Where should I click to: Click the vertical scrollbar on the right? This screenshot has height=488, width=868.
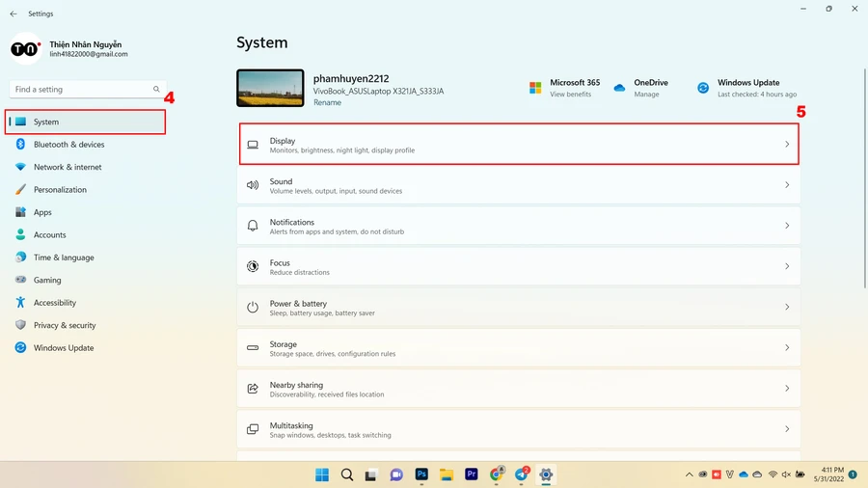coord(865,178)
